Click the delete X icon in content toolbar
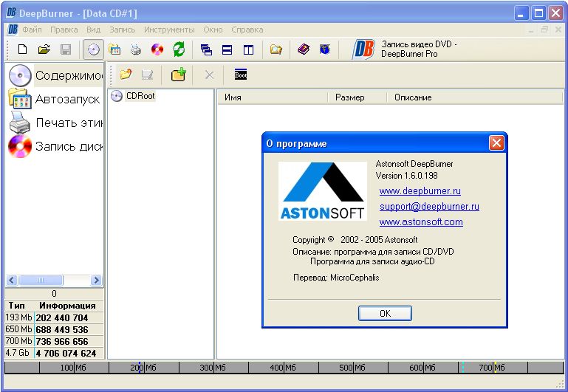 pyautogui.click(x=209, y=75)
